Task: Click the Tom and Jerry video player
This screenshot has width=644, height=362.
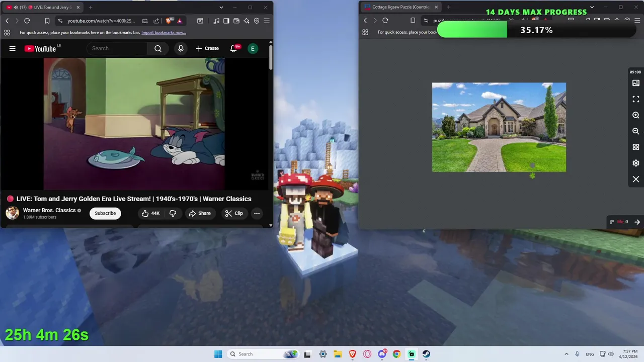Action: (x=134, y=124)
